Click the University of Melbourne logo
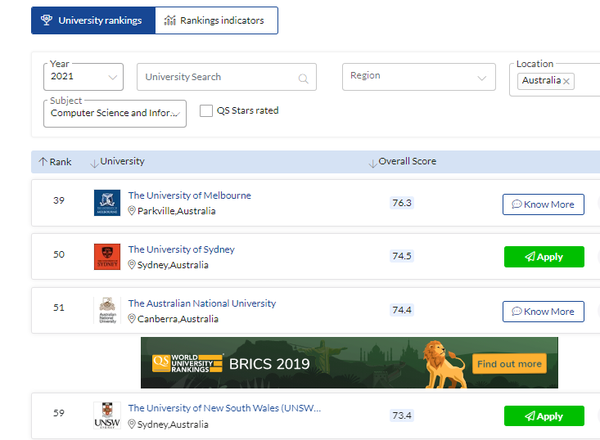 click(107, 203)
